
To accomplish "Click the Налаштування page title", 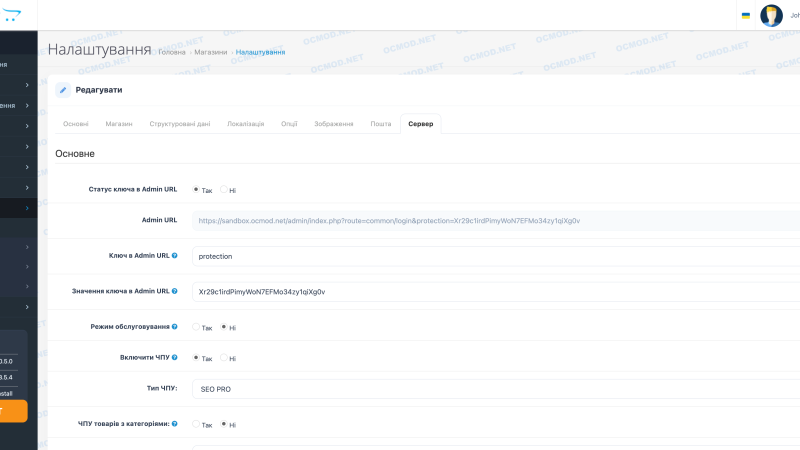I will [x=99, y=49].
